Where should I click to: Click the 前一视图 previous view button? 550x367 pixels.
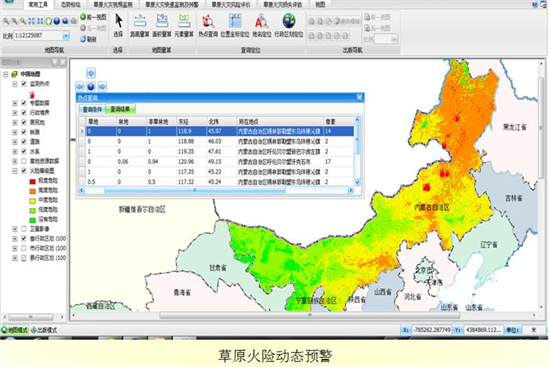93,17
